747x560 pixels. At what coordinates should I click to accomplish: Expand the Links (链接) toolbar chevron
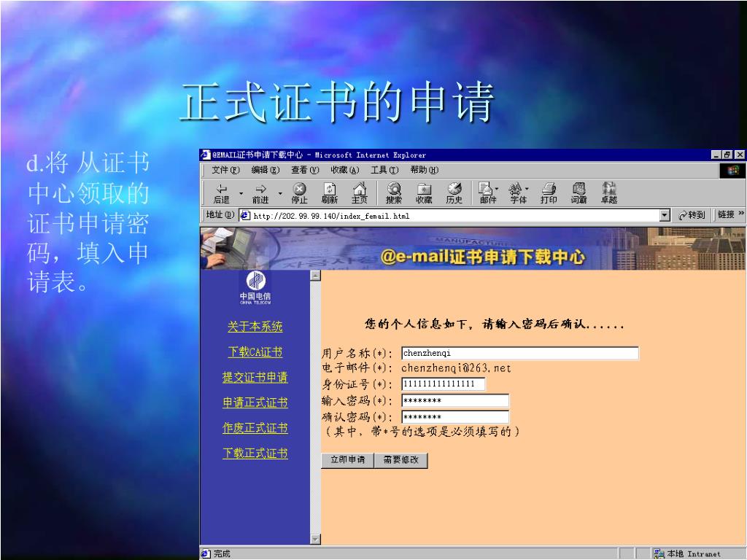pos(741,214)
